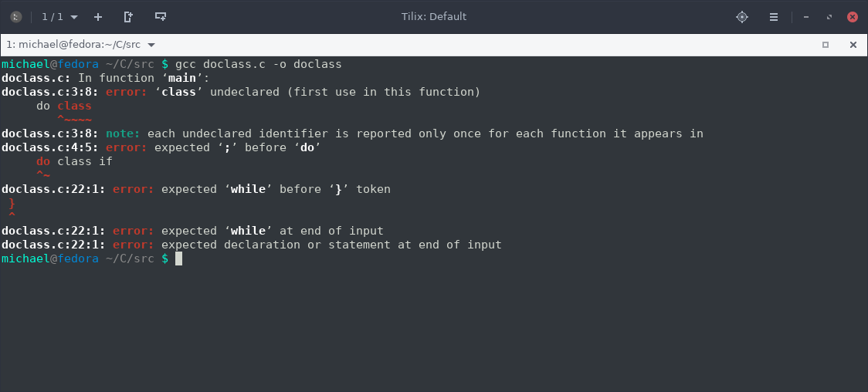Add a new session with plus icon
Viewport: 868px width, 392px height.
point(98,17)
